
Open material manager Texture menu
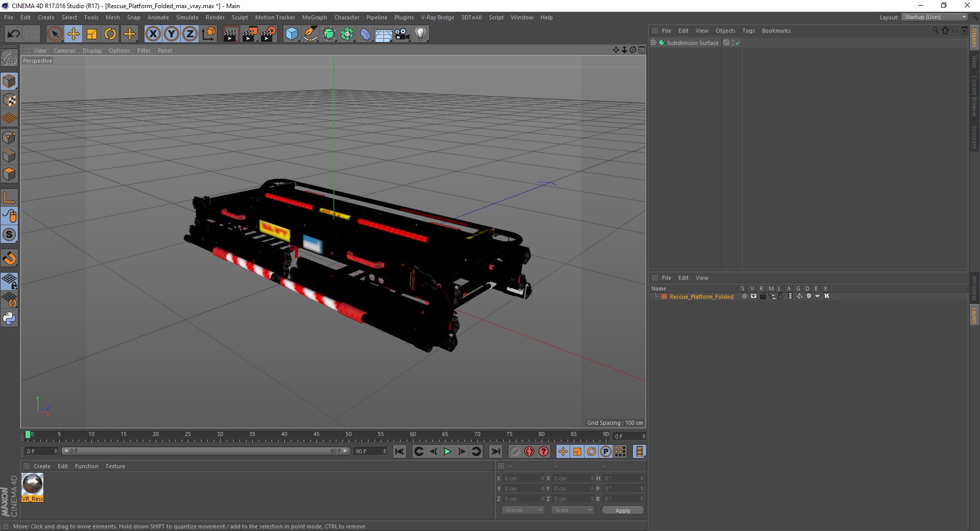pyautogui.click(x=115, y=466)
